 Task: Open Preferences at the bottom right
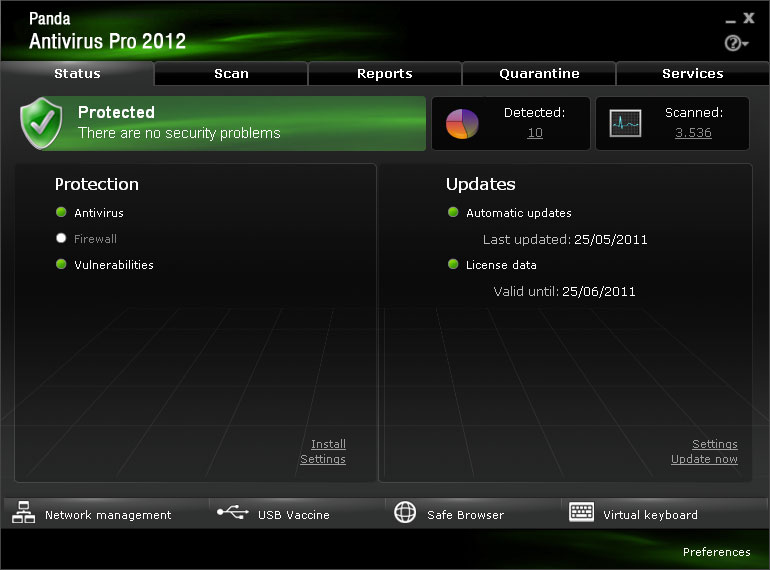716,552
